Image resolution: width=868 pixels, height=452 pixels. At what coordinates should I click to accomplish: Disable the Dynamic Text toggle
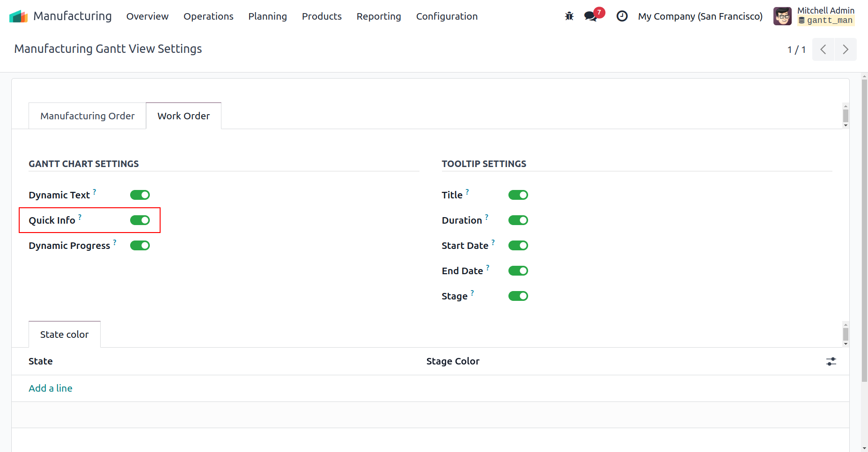tap(140, 195)
